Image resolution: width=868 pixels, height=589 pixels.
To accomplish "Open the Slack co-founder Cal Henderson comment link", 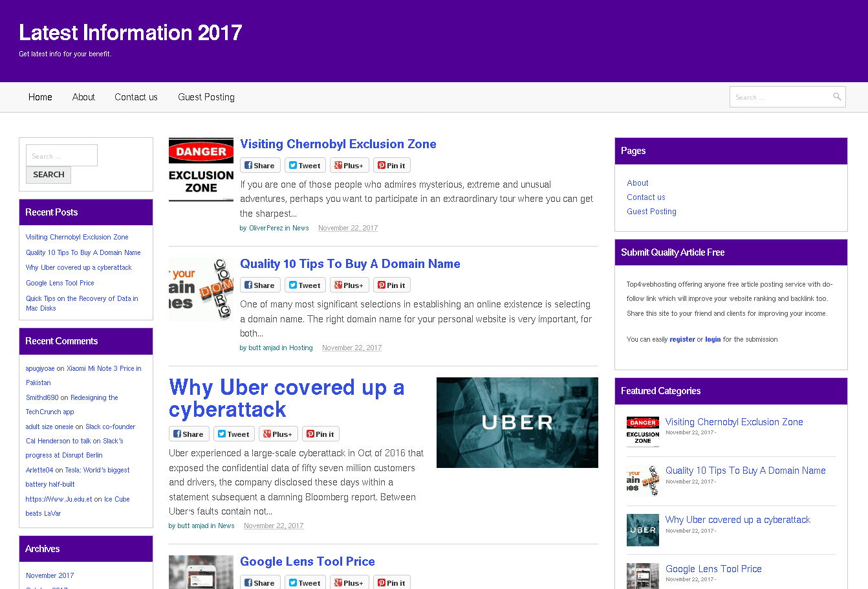I will tap(81, 441).
